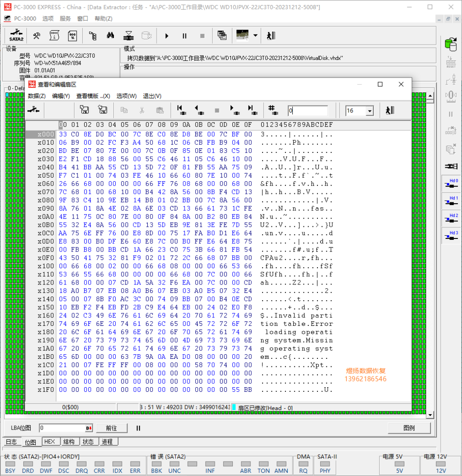
Task: Jump to last sector in sector editor
Action: [252, 110]
